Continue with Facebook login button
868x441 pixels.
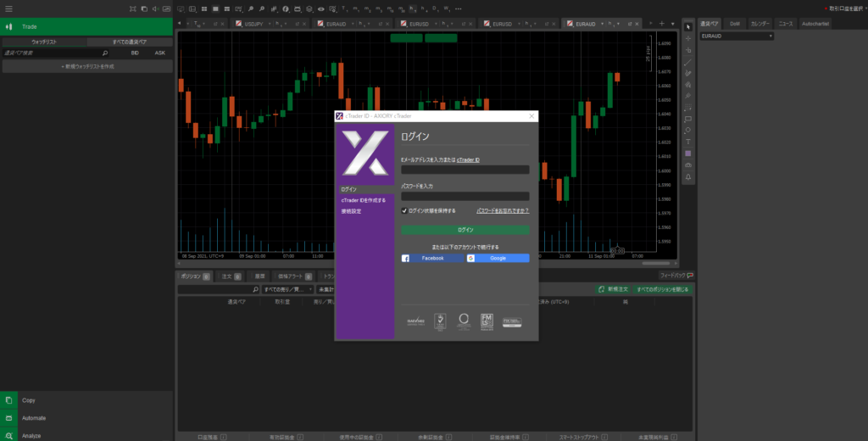(x=432, y=258)
